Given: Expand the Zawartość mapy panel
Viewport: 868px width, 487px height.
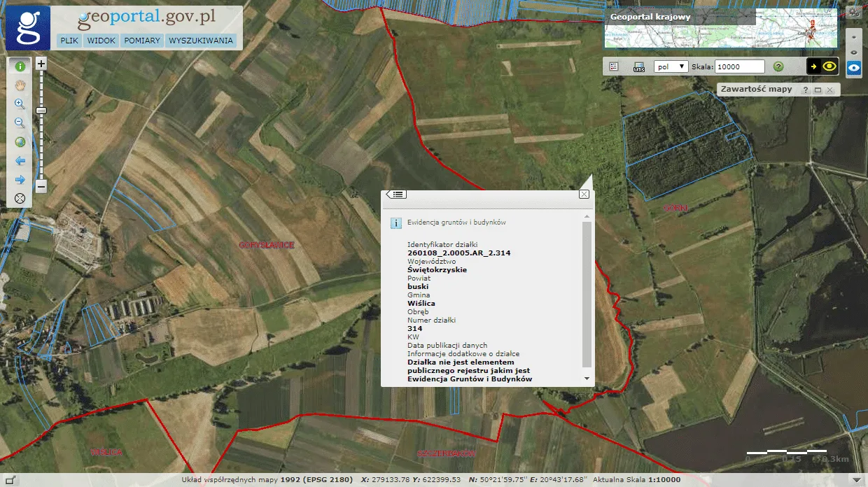Looking at the screenshot, I should [x=818, y=90].
